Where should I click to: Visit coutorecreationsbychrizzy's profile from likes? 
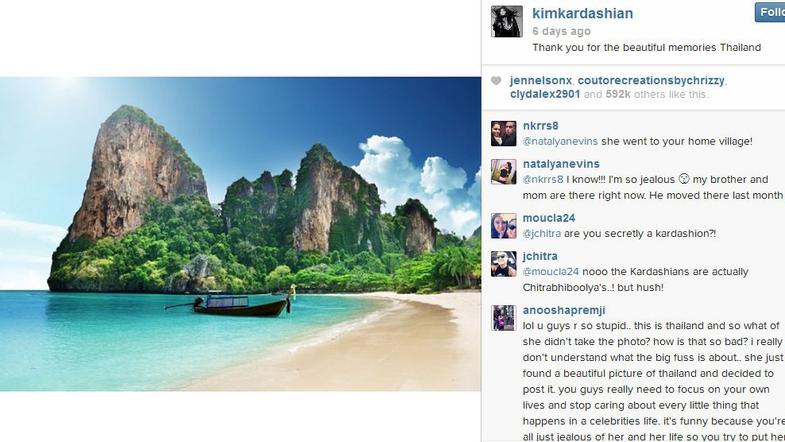point(651,80)
